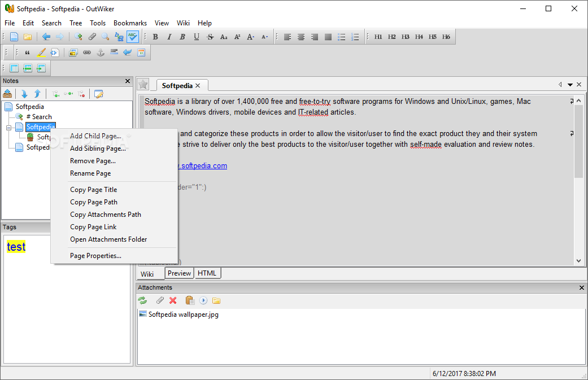The width and height of the screenshot is (588, 380).
Task: Align text to the right
Action: pos(315,37)
